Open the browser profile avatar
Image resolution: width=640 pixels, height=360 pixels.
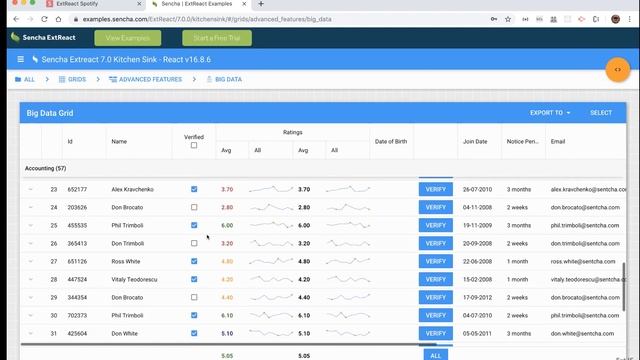click(x=616, y=19)
